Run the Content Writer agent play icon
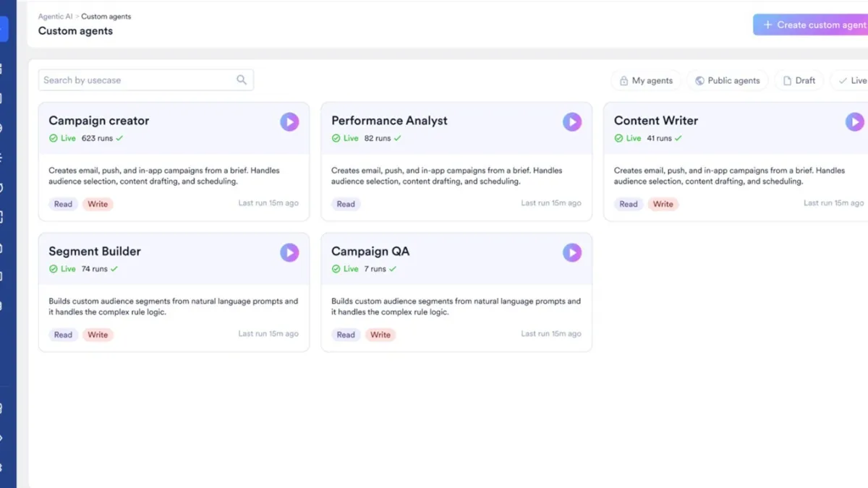The width and height of the screenshot is (868, 488). [855, 121]
